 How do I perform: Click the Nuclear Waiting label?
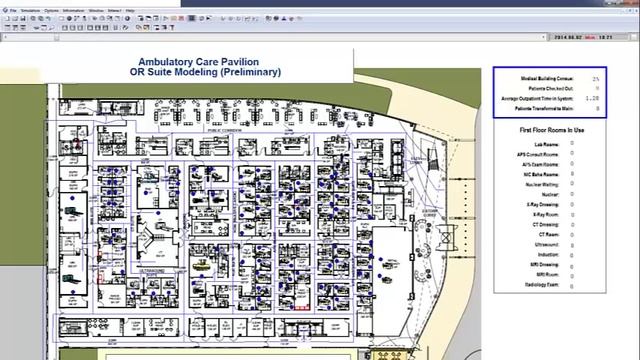(542, 184)
